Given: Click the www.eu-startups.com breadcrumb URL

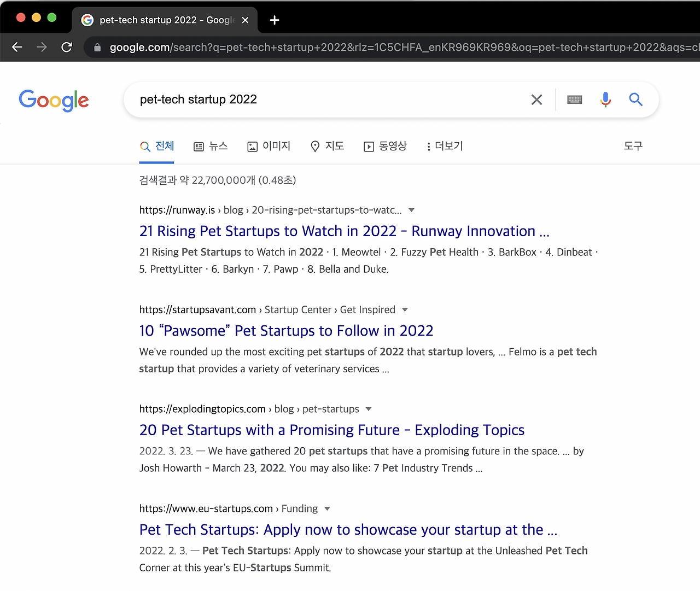Looking at the screenshot, I should (x=229, y=508).
